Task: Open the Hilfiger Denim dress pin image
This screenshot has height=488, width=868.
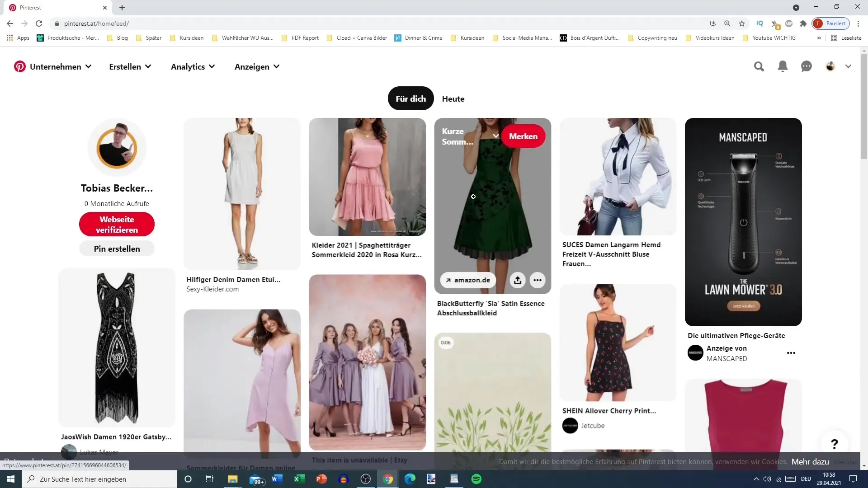Action: pos(242,194)
